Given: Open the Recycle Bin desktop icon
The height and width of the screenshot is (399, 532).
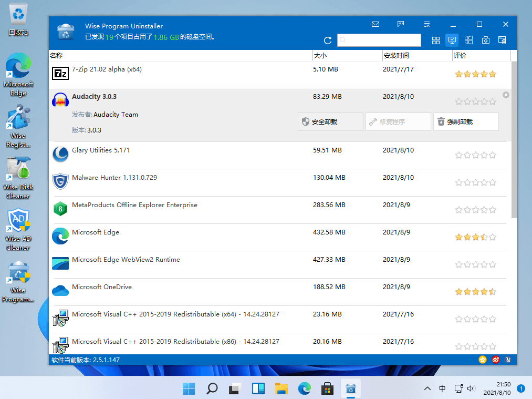Looking at the screenshot, I should tap(18, 19).
